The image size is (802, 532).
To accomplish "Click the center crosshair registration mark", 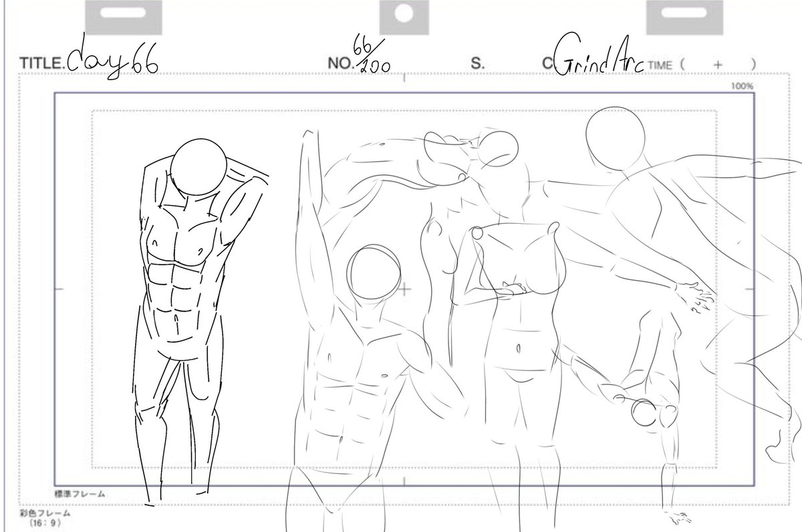I will click(x=404, y=289).
